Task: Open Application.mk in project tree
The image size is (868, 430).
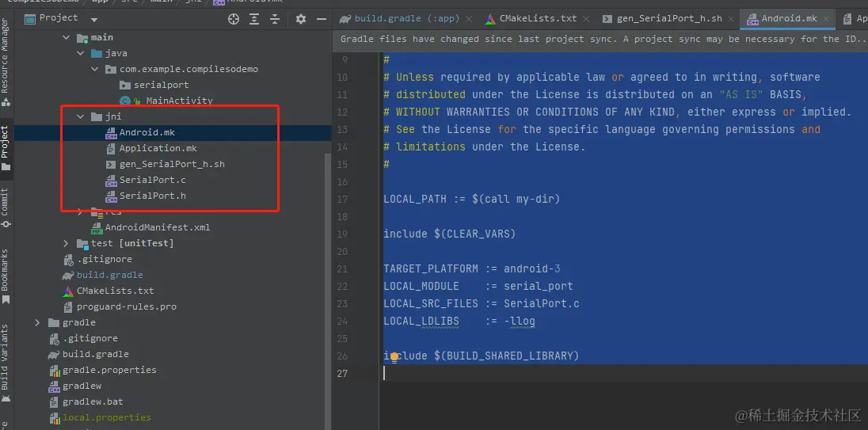Action: coord(158,148)
